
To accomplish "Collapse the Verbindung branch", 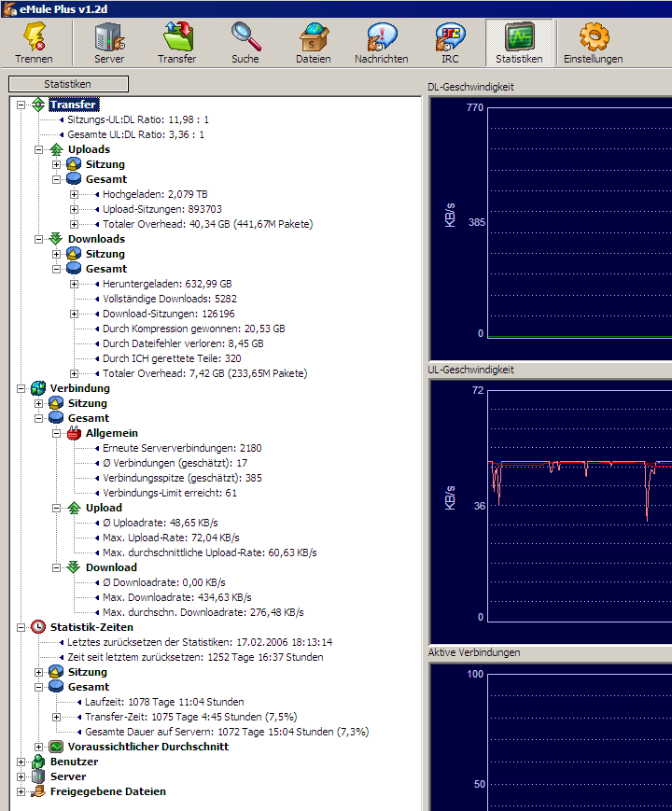I will pos(21,389).
